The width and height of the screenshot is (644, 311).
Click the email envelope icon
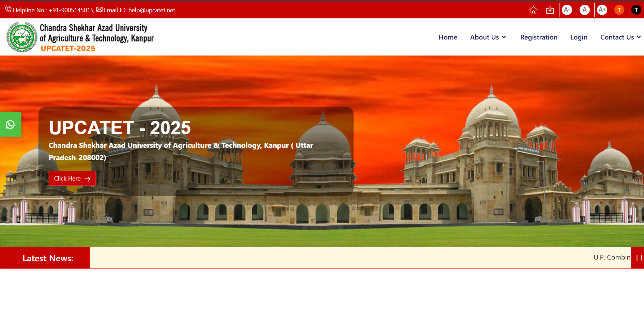coord(99,10)
